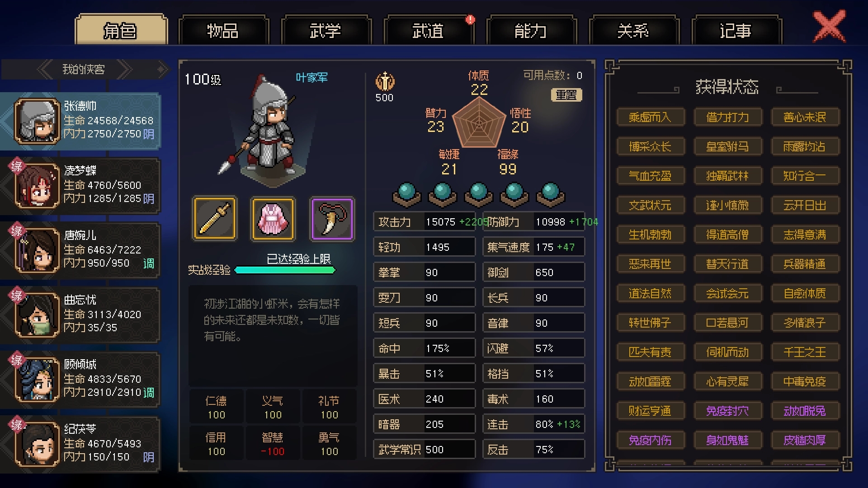Image resolution: width=868 pixels, height=488 pixels.
Task: Click the 实战经验 experience progress bar
Action: 285,270
